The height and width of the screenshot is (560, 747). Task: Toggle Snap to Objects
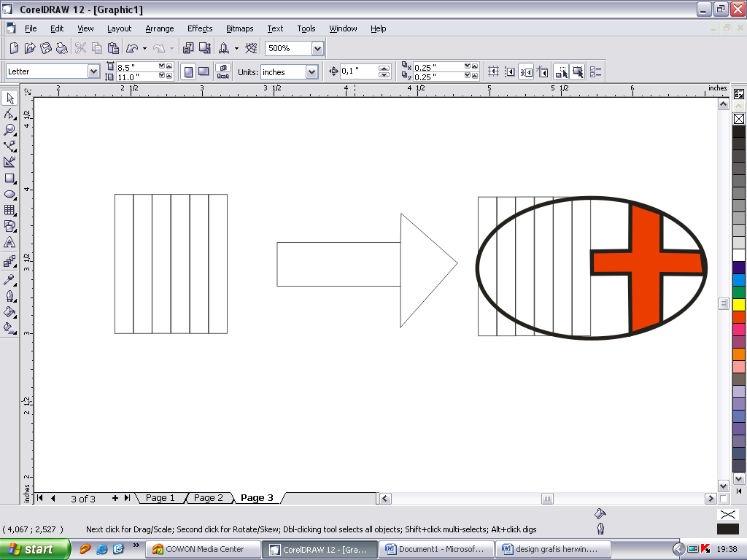click(x=526, y=72)
